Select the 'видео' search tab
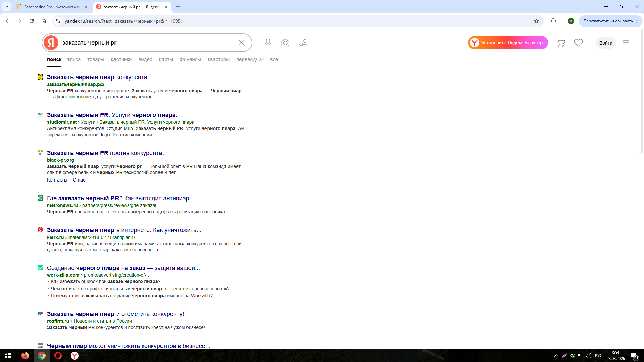Image resolution: width=644 pixels, height=362 pixels. point(145,59)
